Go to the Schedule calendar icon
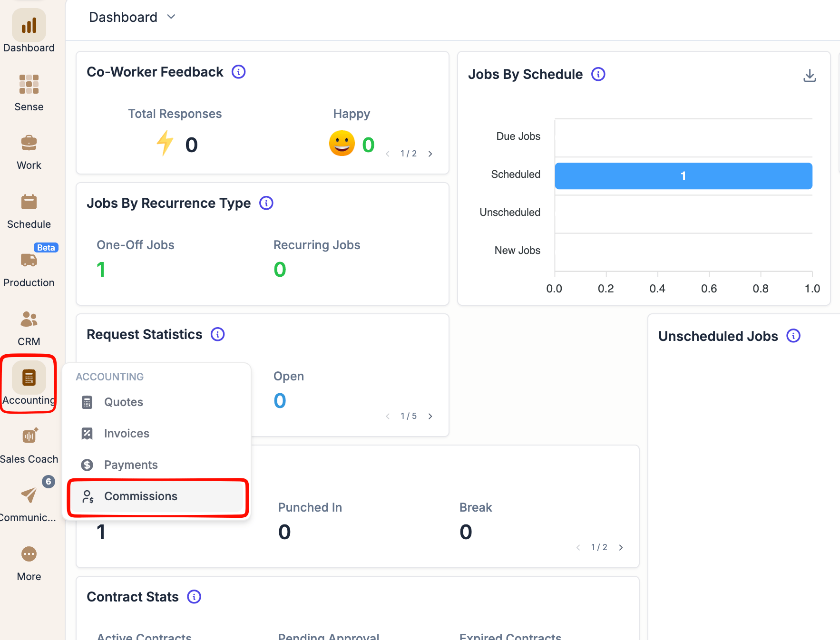 (29, 202)
